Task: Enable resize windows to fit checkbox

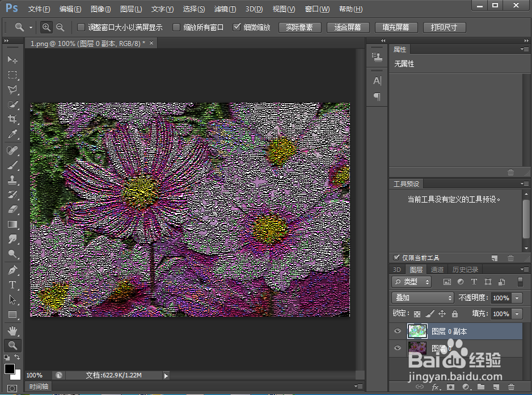Action: coord(81,27)
